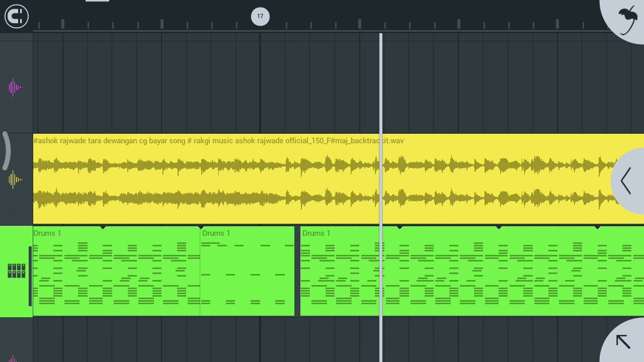
Task: Select the first Drums 1 clip
Action: click(x=116, y=271)
